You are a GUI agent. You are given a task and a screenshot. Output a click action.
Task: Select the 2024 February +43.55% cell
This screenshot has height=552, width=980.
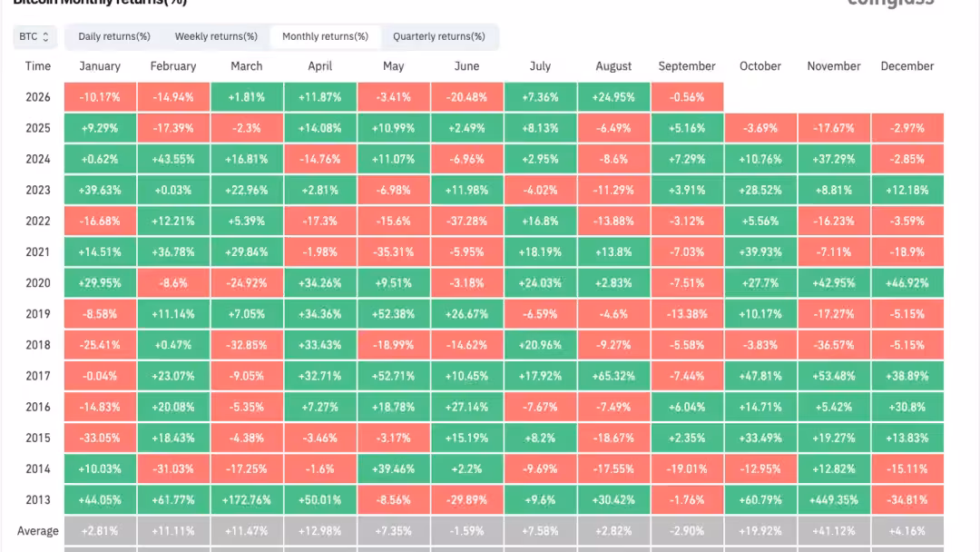click(x=173, y=159)
